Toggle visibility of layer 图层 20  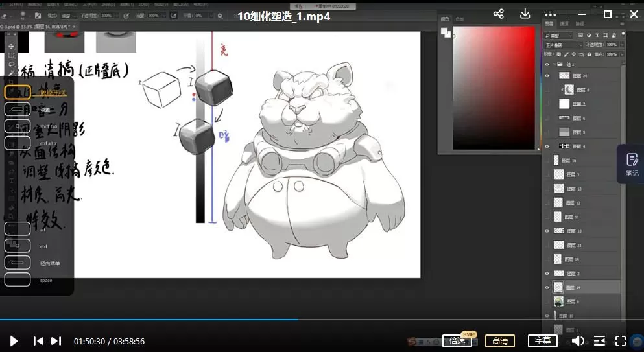point(547,76)
